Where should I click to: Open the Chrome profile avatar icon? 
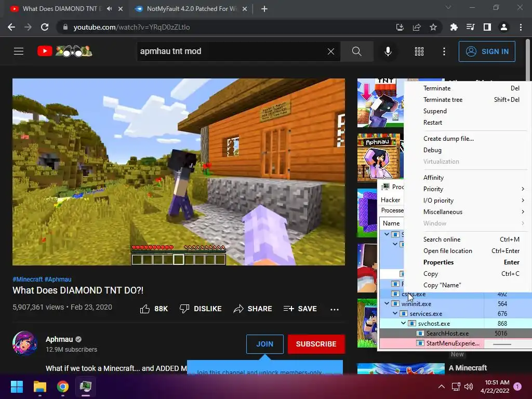tap(504, 27)
